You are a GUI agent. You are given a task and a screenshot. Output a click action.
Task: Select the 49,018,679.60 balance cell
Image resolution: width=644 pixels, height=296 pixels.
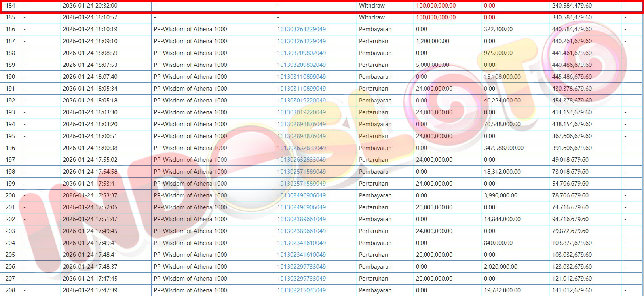tap(570, 160)
